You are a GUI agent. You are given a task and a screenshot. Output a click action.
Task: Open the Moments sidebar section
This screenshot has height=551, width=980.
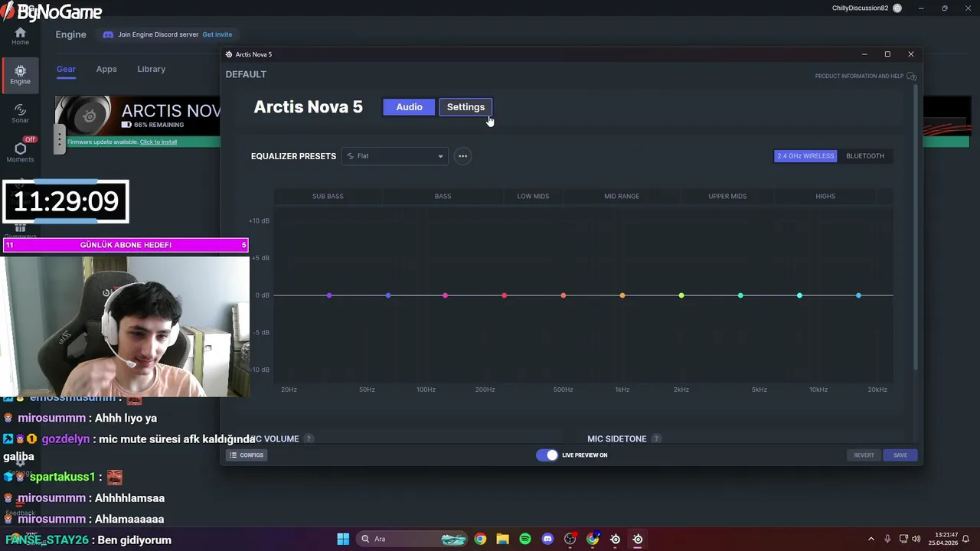(20, 150)
